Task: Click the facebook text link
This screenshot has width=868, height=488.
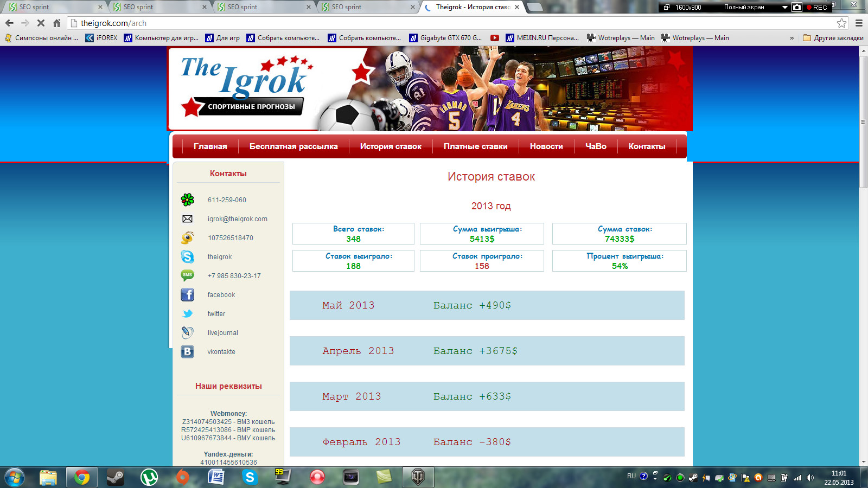Action: [x=221, y=295]
